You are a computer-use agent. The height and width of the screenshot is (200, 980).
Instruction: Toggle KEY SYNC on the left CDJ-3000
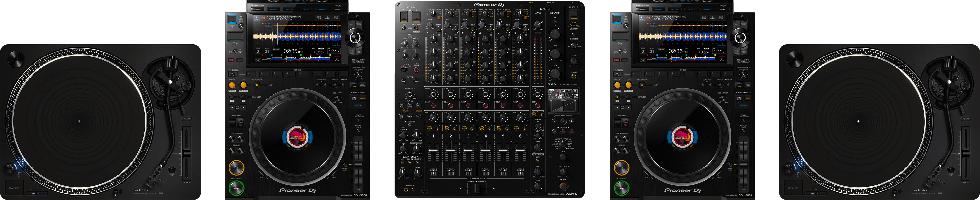(358, 105)
